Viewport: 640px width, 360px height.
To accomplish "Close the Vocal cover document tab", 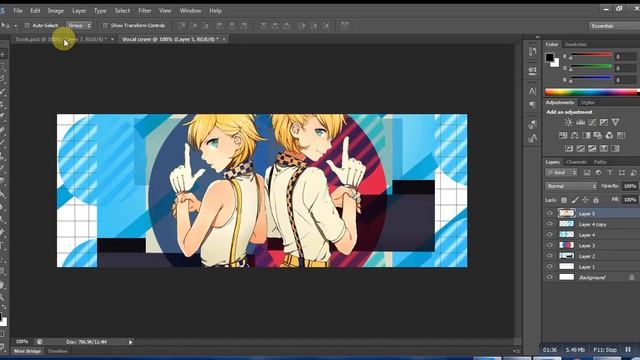I will tap(224, 39).
